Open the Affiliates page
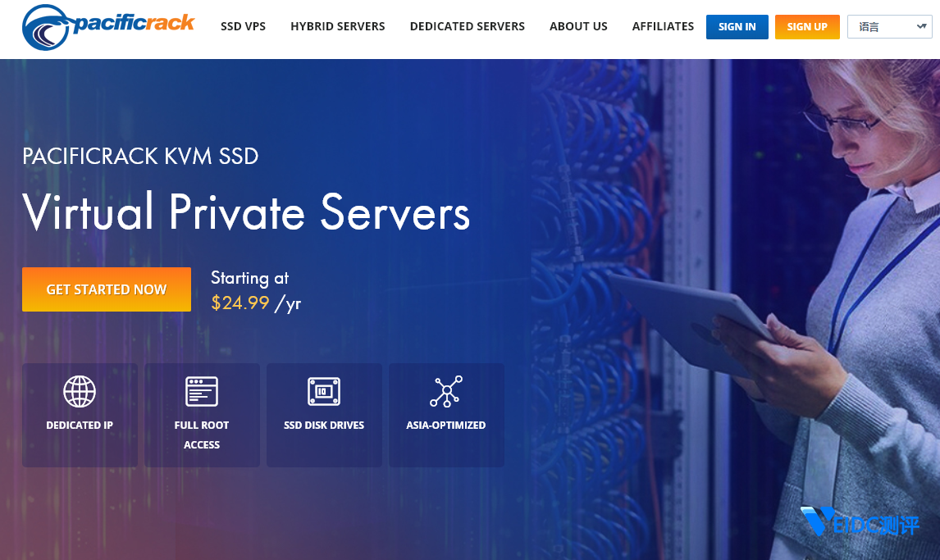The image size is (940, 560). 663,26
